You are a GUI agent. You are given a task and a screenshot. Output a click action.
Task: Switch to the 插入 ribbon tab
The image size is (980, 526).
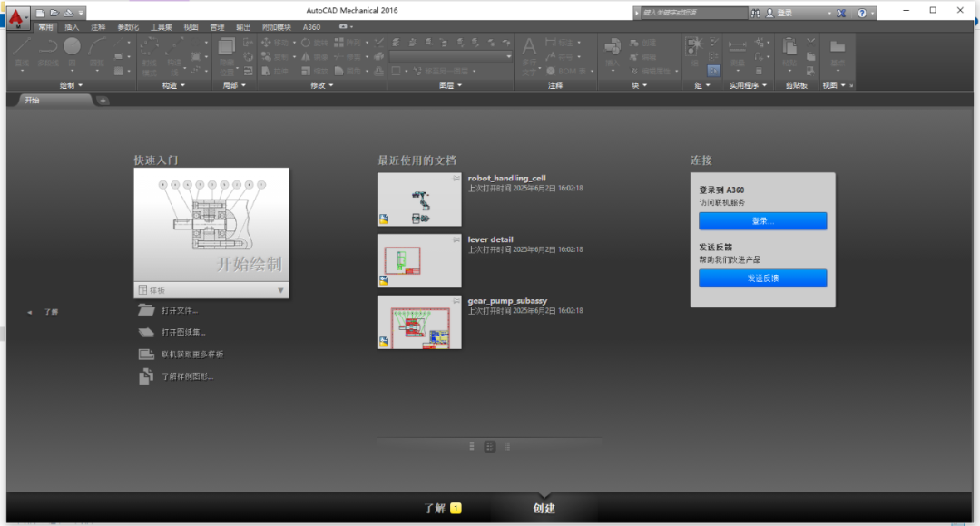tap(72, 27)
